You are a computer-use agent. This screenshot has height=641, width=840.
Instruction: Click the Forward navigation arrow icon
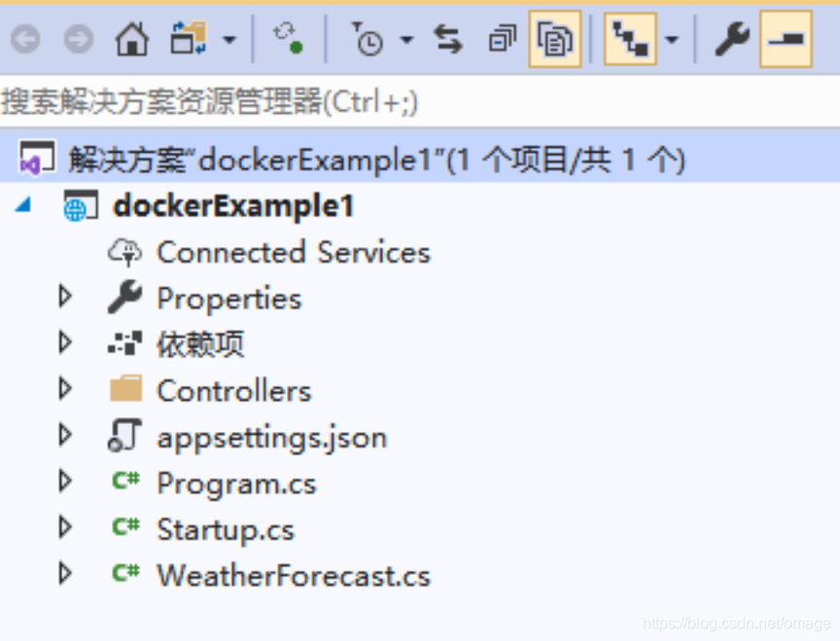pos(78,39)
